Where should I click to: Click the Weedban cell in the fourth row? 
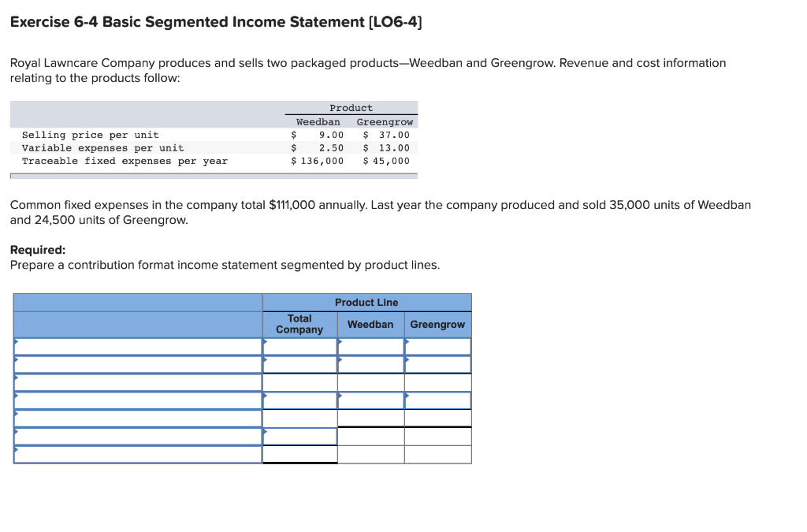pyautogui.click(x=370, y=400)
